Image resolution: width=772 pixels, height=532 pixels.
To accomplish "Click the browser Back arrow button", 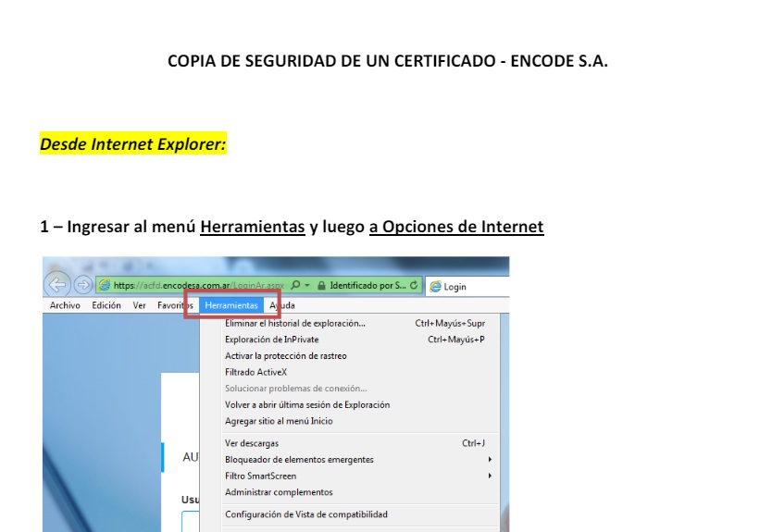I will [x=57, y=284].
